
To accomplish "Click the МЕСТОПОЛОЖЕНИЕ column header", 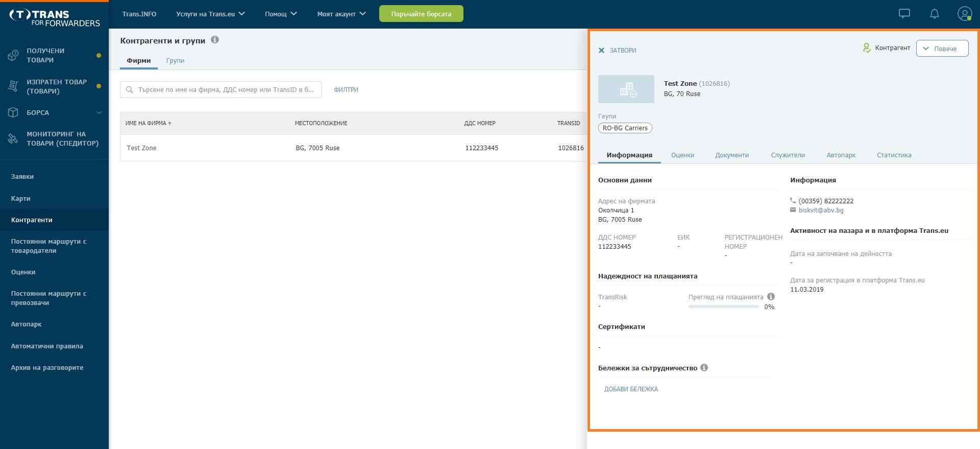I will pos(321,123).
